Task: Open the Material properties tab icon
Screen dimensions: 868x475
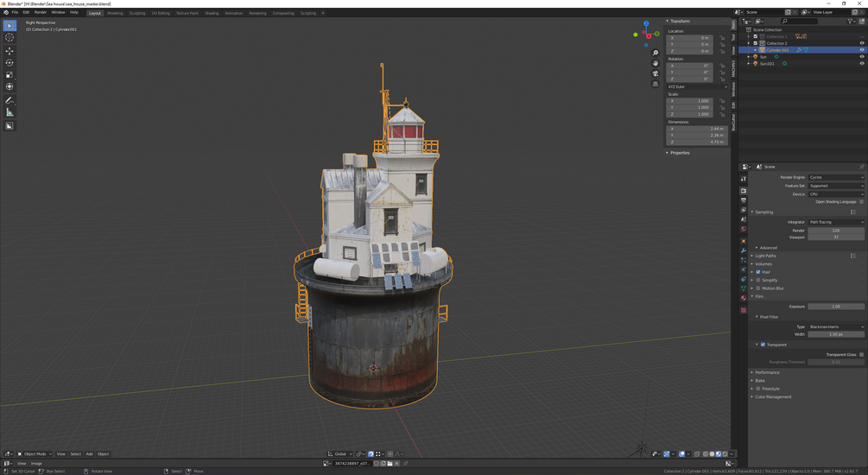Action: (744, 298)
